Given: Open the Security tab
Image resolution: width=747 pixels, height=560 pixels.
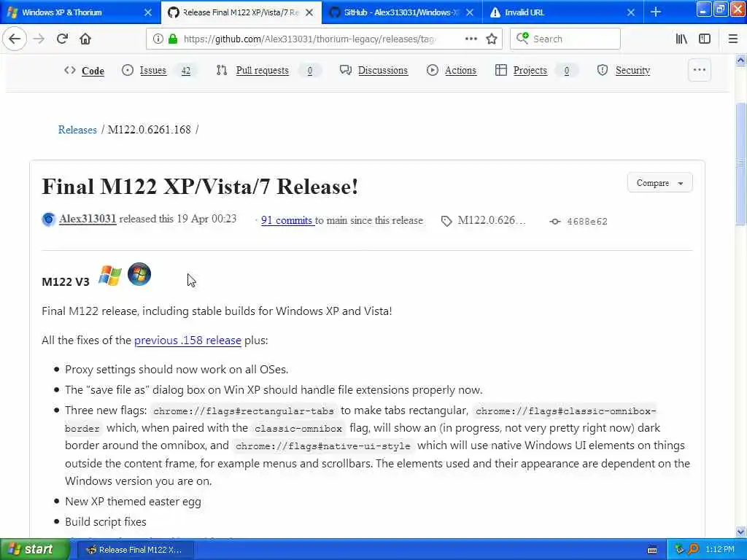Looking at the screenshot, I should point(624,71).
